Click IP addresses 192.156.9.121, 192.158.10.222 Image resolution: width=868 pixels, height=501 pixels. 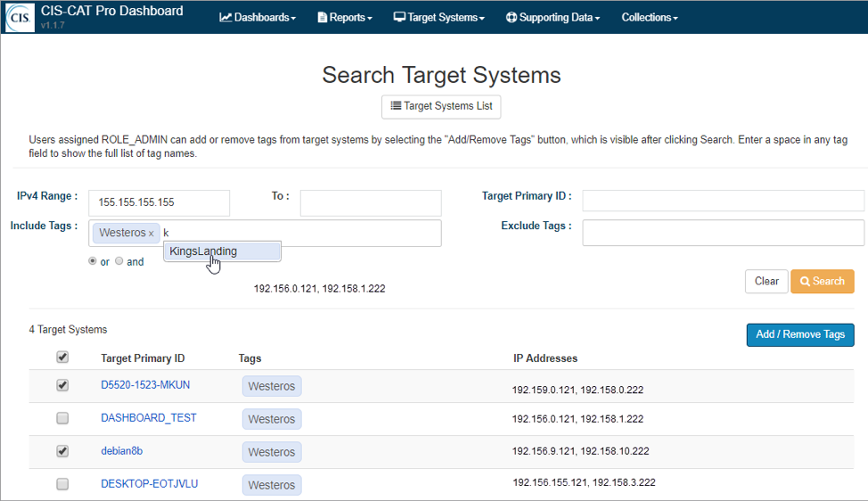pyautogui.click(x=580, y=451)
